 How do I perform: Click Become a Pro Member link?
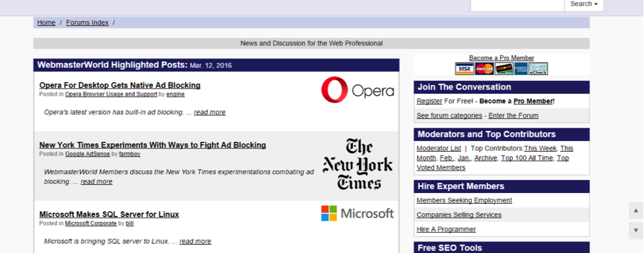pyautogui.click(x=502, y=58)
